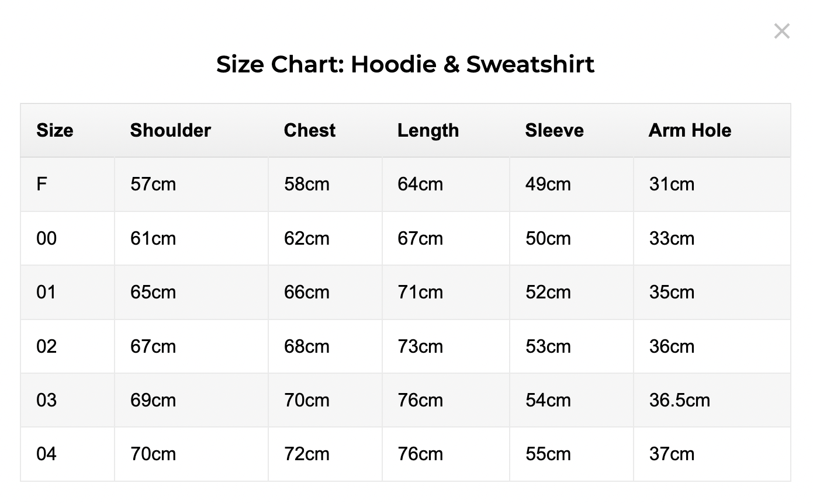Click the Size Chart: Hoodie & Sweatshirt title

point(405,64)
